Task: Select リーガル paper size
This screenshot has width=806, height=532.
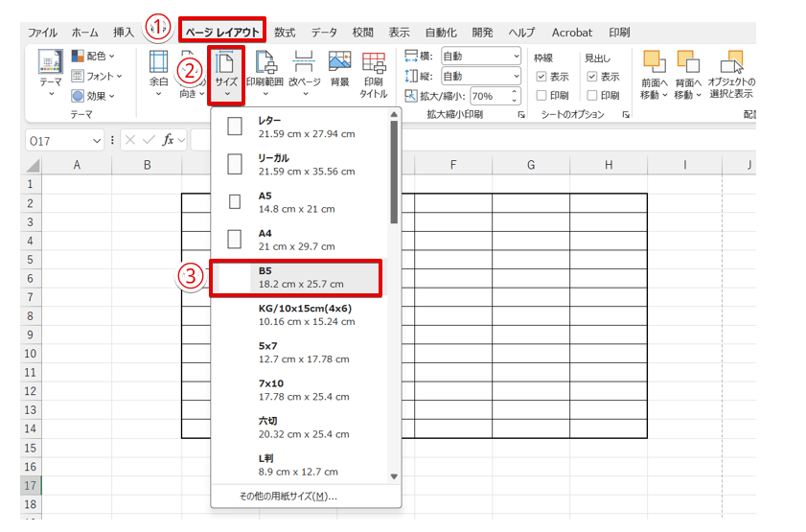Action: pos(300,165)
